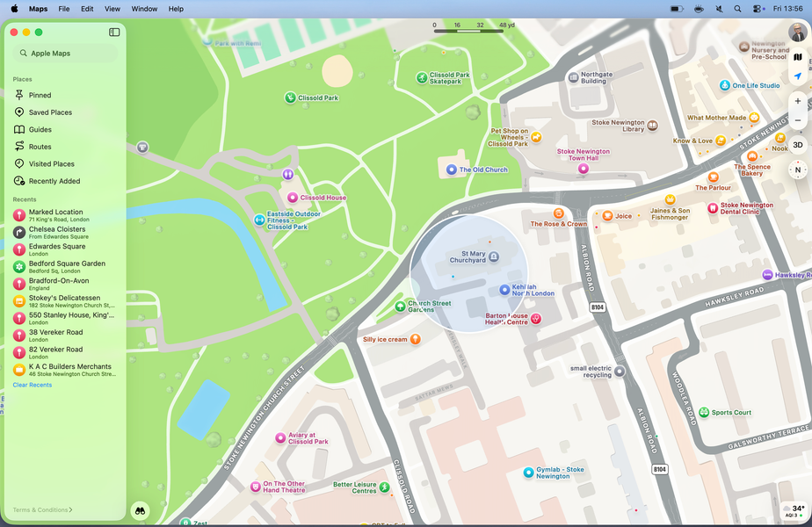Open the user account avatar

(x=798, y=32)
